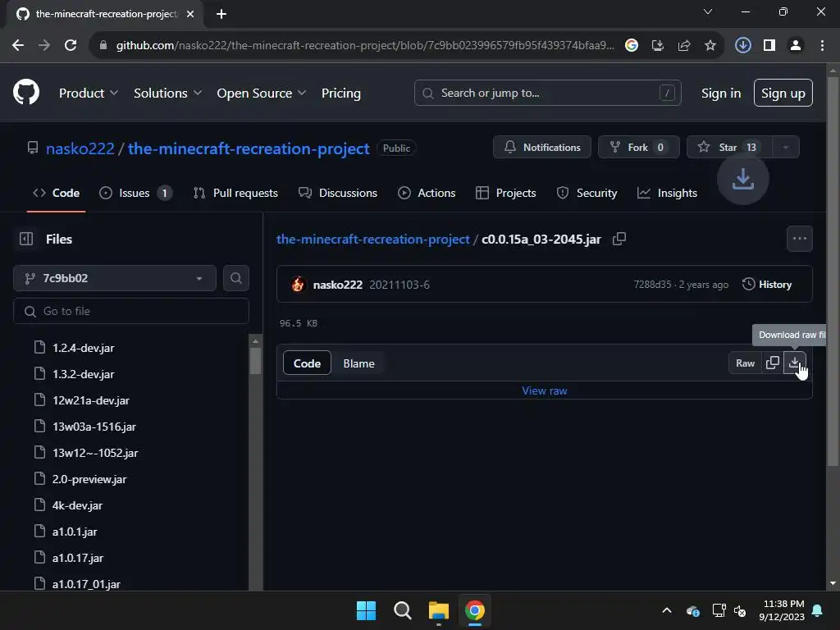Click the GitHub logo home icon
The width and height of the screenshot is (840, 630).
26,92
